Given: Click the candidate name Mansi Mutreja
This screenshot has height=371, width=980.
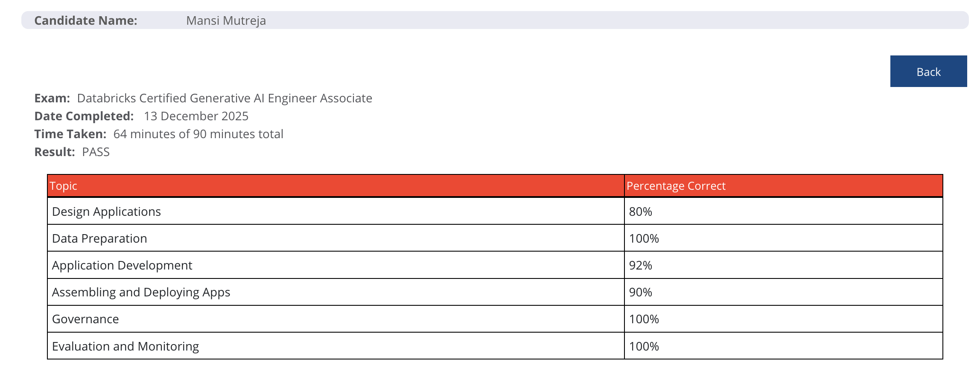Looking at the screenshot, I should 226,20.
